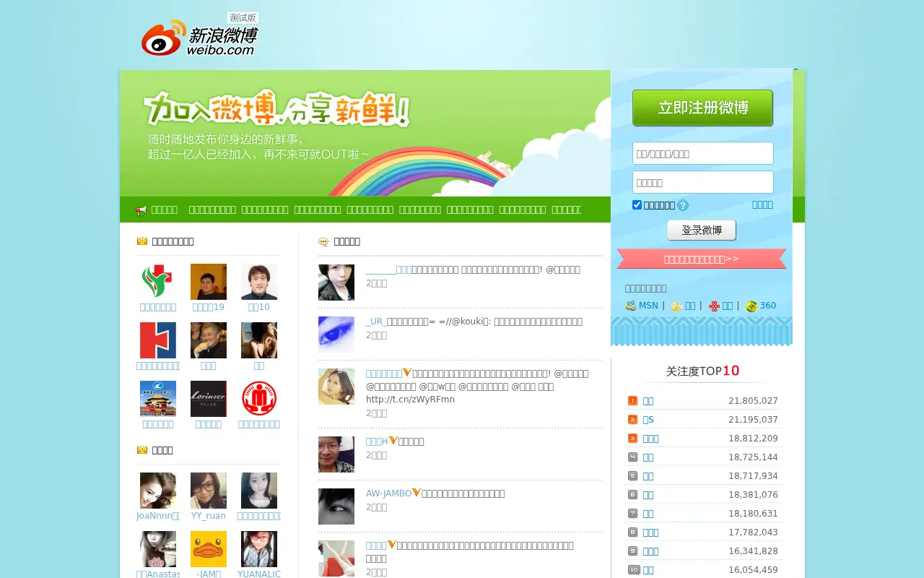Click the crown icon of the lower sidebar heading
Image resolution: width=924 pixels, height=578 pixels.
(142, 450)
